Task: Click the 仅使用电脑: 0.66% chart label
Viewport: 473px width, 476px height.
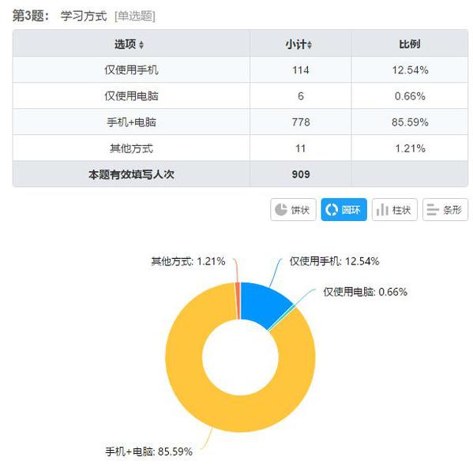Action: (366, 292)
